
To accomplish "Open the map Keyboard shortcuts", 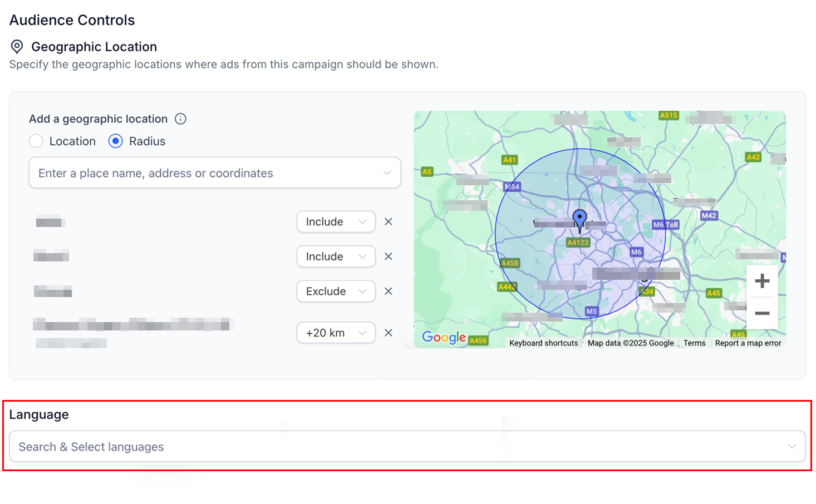I will [x=543, y=343].
